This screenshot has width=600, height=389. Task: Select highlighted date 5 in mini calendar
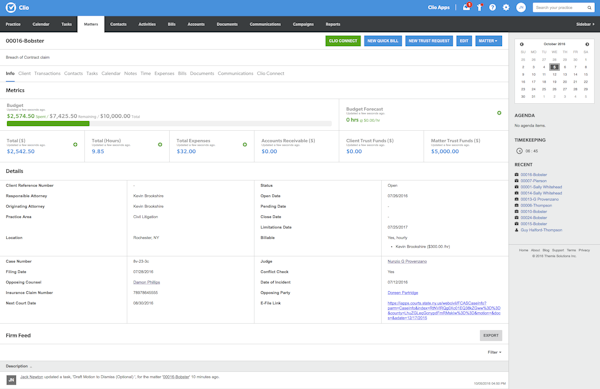pyautogui.click(x=554, y=67)
